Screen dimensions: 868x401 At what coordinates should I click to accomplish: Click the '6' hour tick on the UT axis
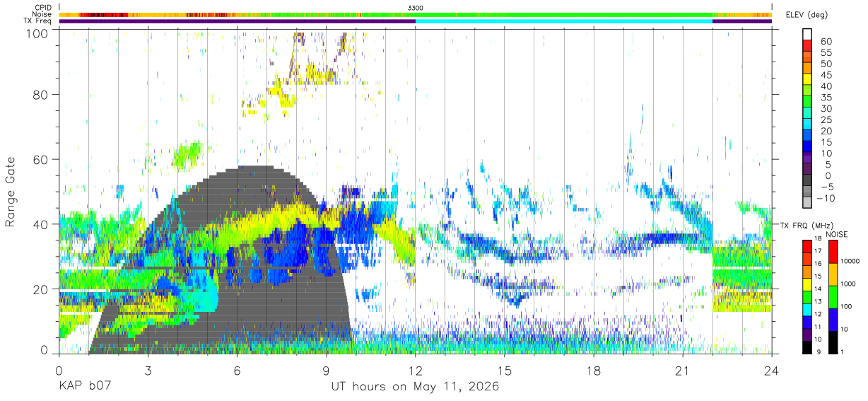pos(237,370)
